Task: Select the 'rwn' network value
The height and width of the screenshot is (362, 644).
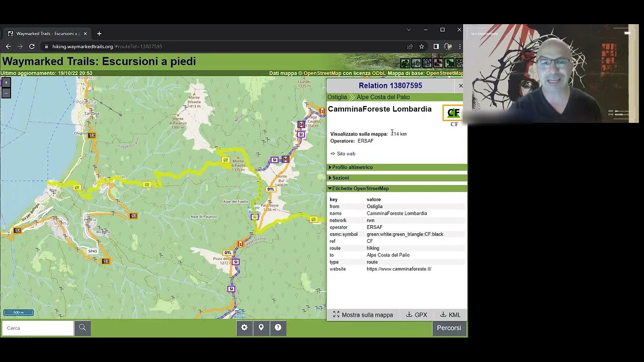Action: coord(370,220)
